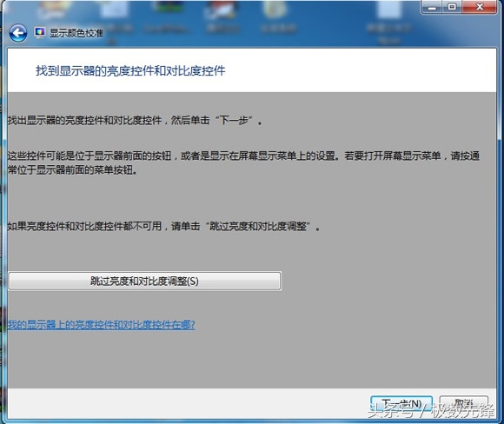
Task: Maximize the calibration window
Action: tap(452, 7)
